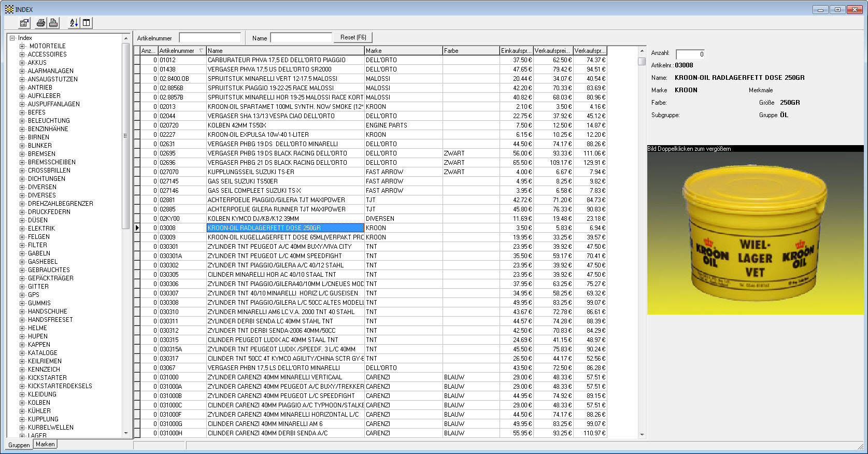
Task: Expand the MOTORTEILE group
Action: [x=22, y=46]
